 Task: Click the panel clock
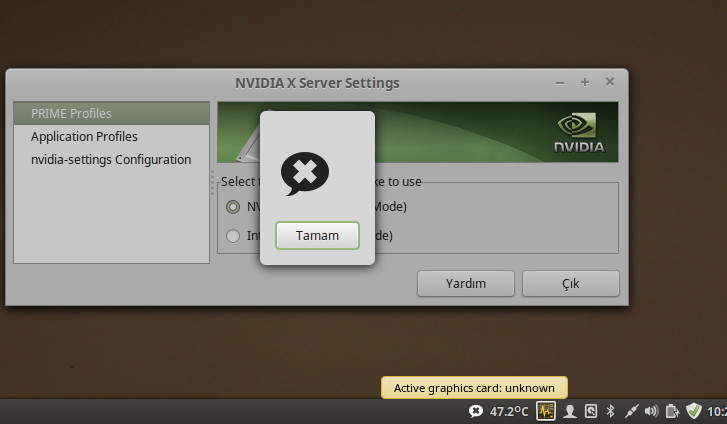coord(717,411)
